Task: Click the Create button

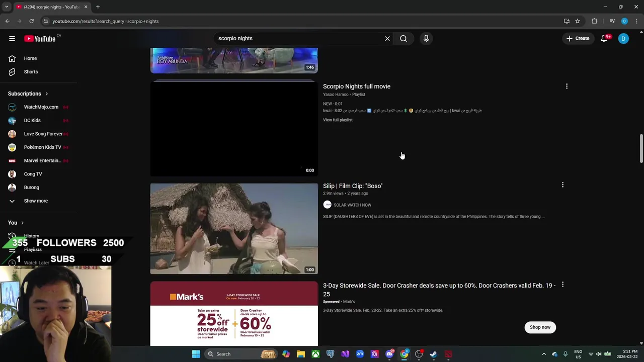Action: [578, 38]
